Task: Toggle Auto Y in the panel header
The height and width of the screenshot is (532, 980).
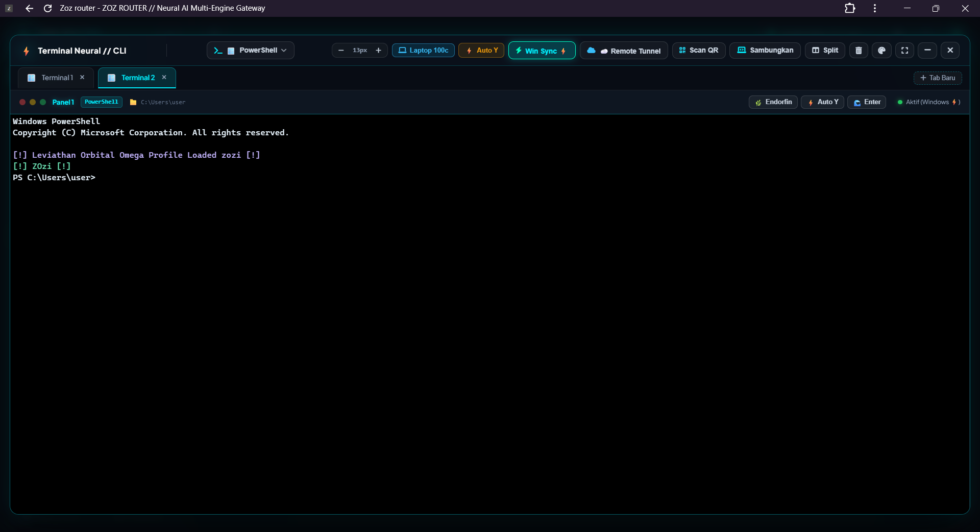Action: tap(823, 102)
